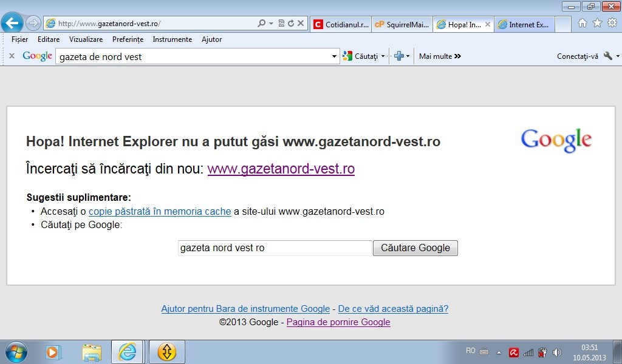Open the Preferințe menu
Image resolution: width=622 pixels, height=364 pixels.
128,39
